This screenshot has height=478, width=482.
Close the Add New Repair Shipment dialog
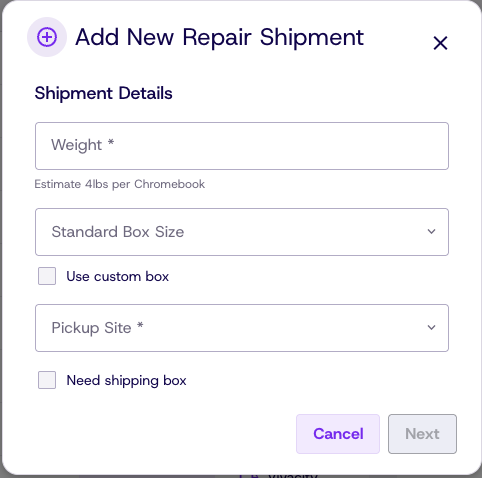[440, 43]
